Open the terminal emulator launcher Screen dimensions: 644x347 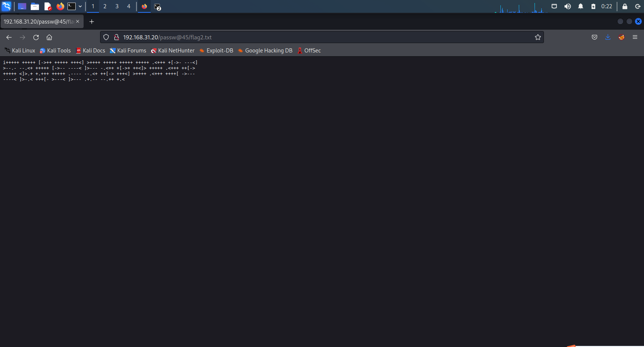click(72, 6)
